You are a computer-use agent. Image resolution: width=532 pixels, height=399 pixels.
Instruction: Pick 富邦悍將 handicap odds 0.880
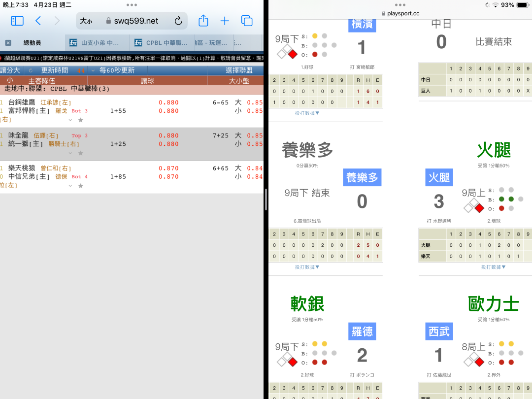pos(168,111)
